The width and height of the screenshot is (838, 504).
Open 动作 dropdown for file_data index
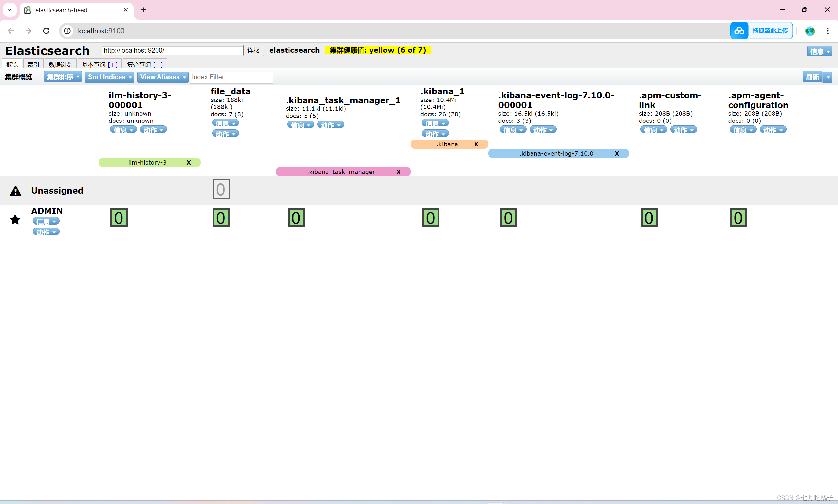point(225,134)
